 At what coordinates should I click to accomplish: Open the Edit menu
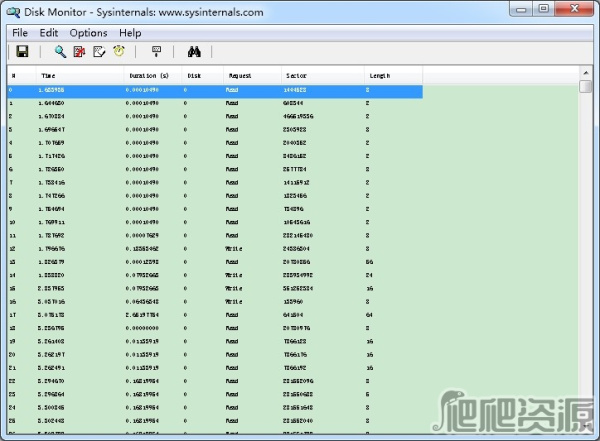coord(49,33)
